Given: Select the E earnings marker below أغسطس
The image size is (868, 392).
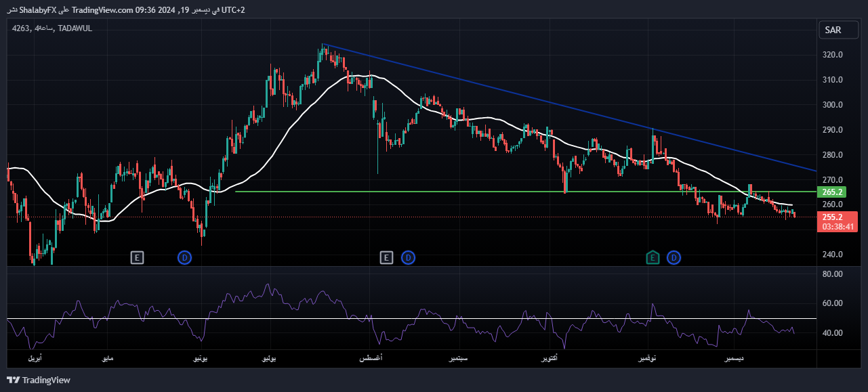Looking at the screenshot, I should (x=386, y=257).
